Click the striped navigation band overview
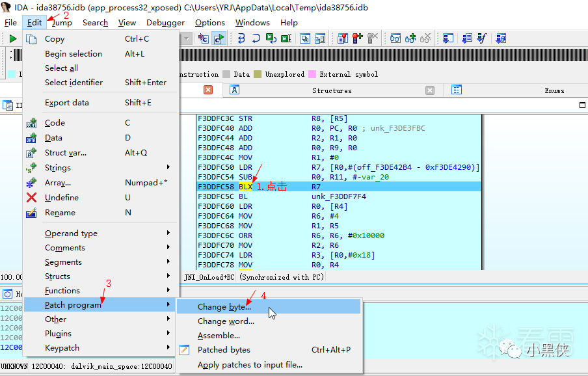Viewport: 588px width, 376px height. coord(384,55)
